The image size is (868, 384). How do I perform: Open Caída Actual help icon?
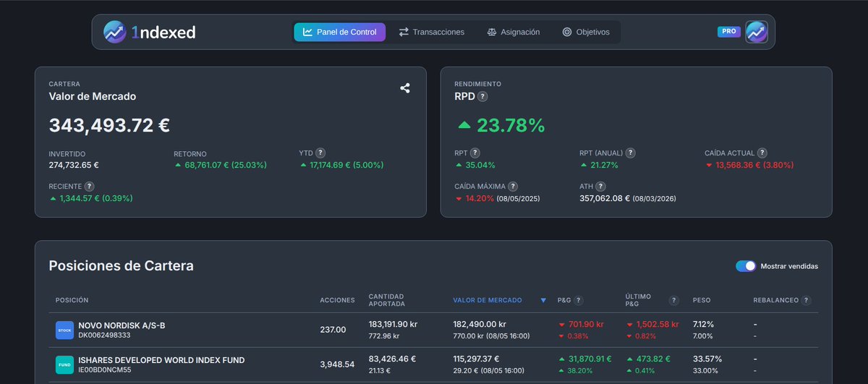[x=762, y=153]
